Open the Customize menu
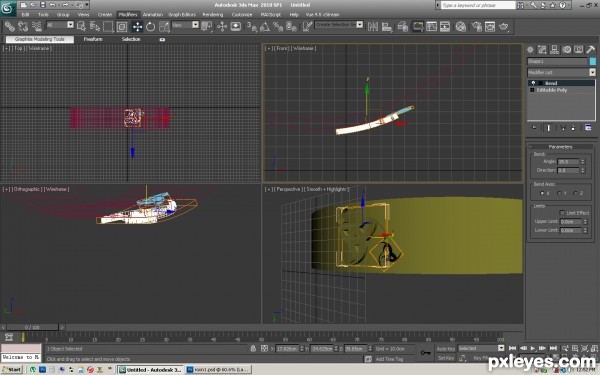 (x=242, y=15)
